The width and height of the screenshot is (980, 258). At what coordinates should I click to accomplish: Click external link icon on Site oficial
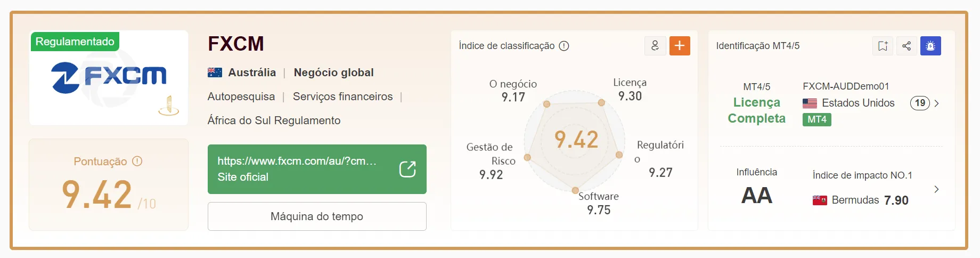(x=407, y=169)
